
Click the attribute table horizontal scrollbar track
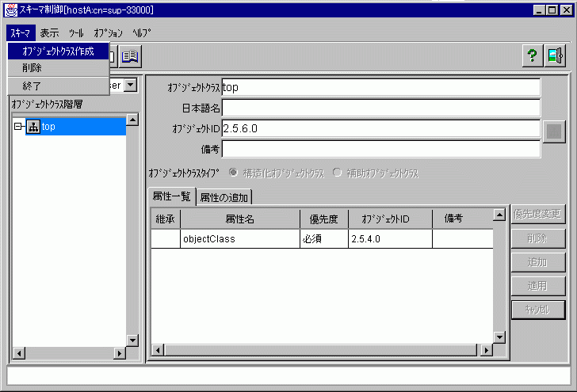320,350
